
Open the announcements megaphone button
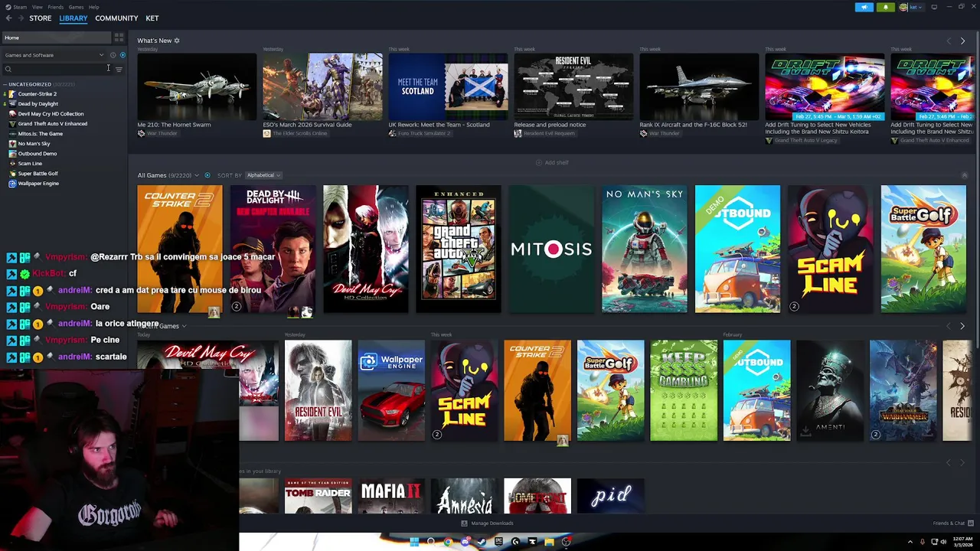(864, 7)
